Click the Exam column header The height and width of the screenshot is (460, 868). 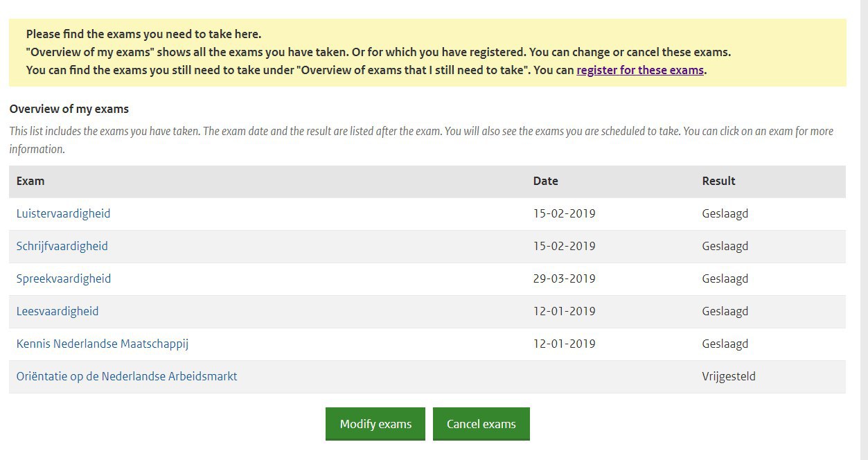pyautogui.click(x=30, y=181)
